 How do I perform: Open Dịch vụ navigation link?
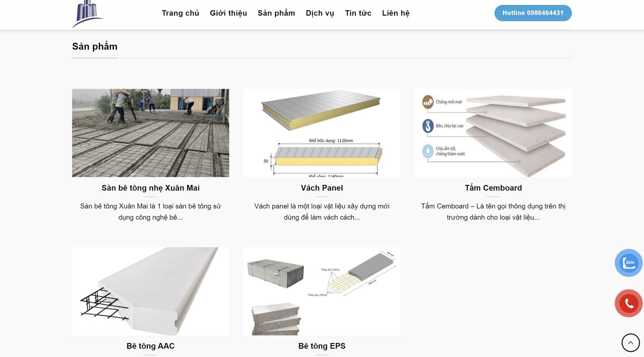click(320, 13)
